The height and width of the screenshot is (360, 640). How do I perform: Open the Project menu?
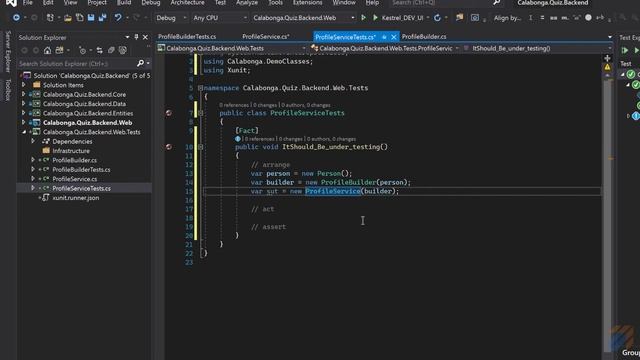pos(97,3)
